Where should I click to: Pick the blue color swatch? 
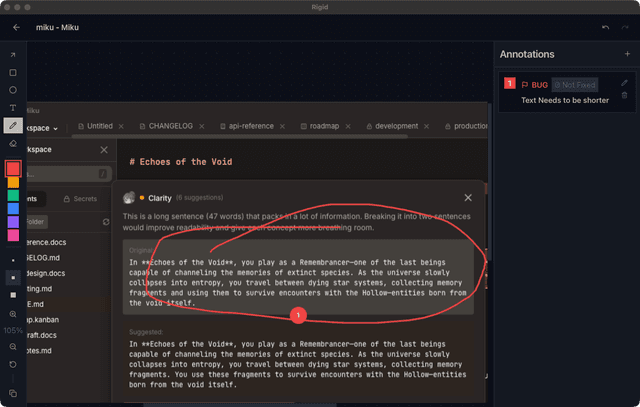coord(13,208)
